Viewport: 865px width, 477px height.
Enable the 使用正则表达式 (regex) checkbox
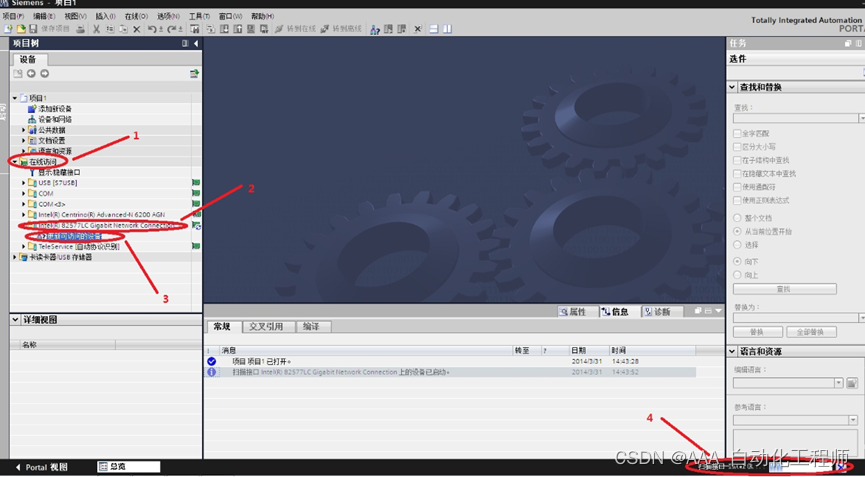click(737, 200)
